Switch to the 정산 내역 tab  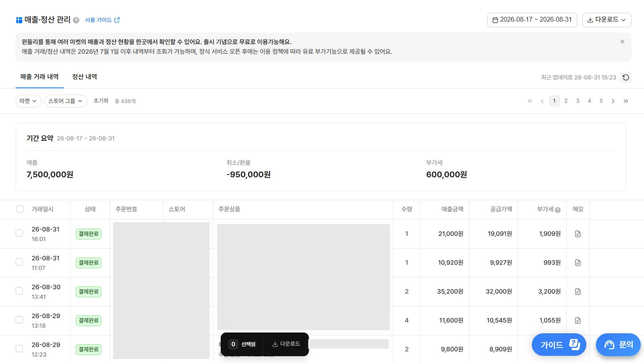click(x=85, y=77)
